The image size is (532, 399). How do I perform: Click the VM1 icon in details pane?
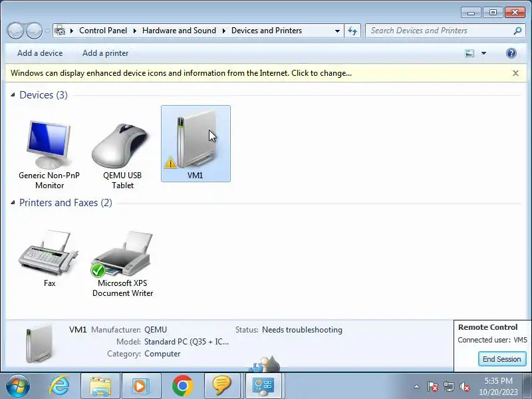39,343
